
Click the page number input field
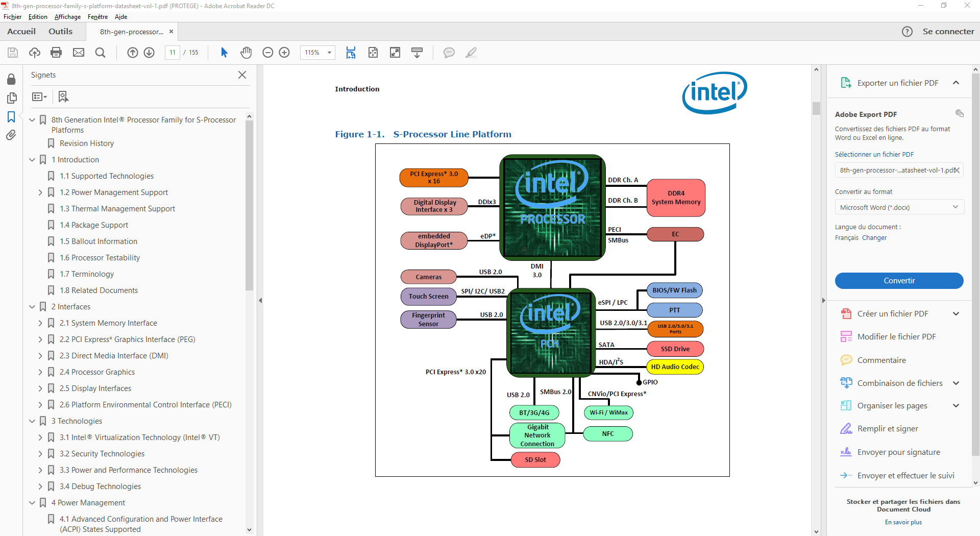point(173,53)
